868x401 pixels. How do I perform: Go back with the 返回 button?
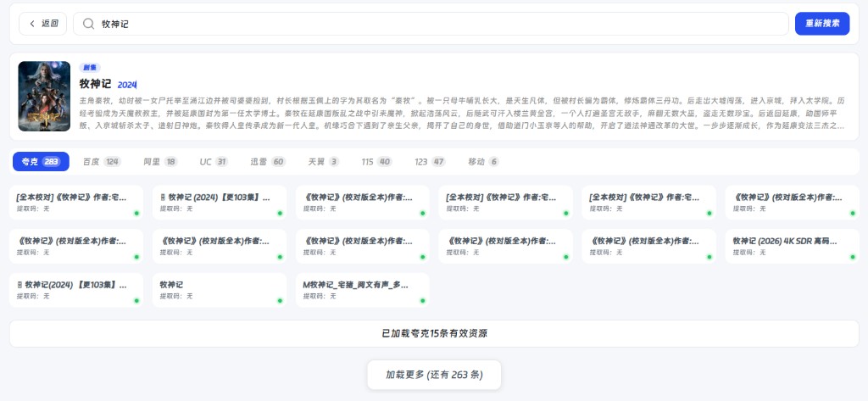pos(42,24)
